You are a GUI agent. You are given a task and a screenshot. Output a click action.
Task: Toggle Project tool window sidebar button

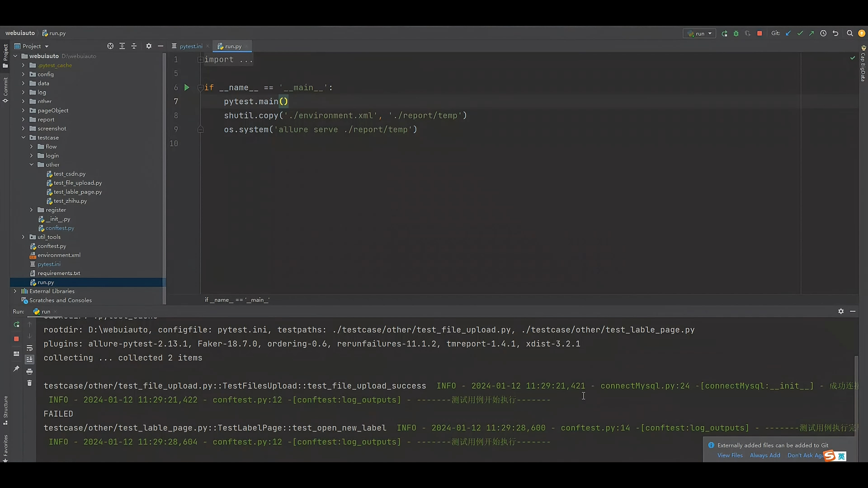(x=5, y=56)
